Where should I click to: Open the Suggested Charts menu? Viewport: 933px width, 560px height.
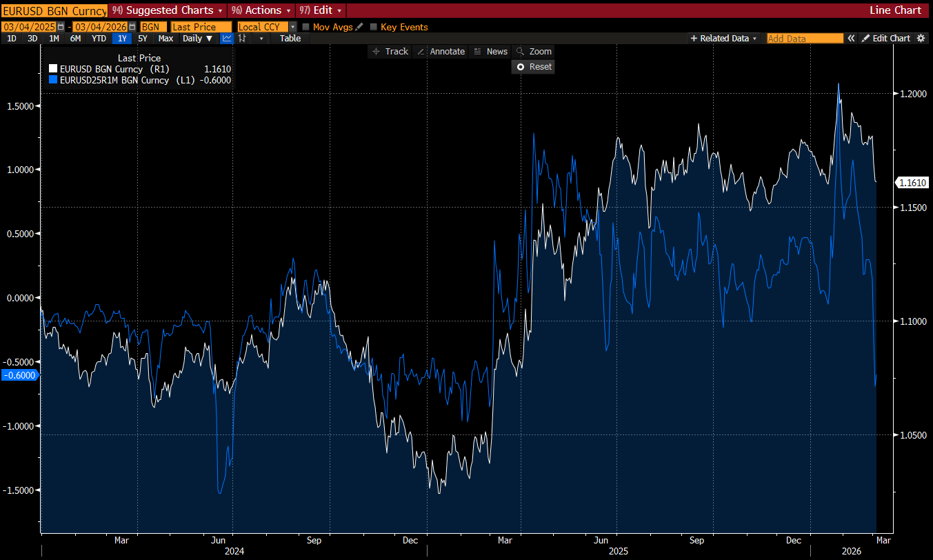coord(168,10)
